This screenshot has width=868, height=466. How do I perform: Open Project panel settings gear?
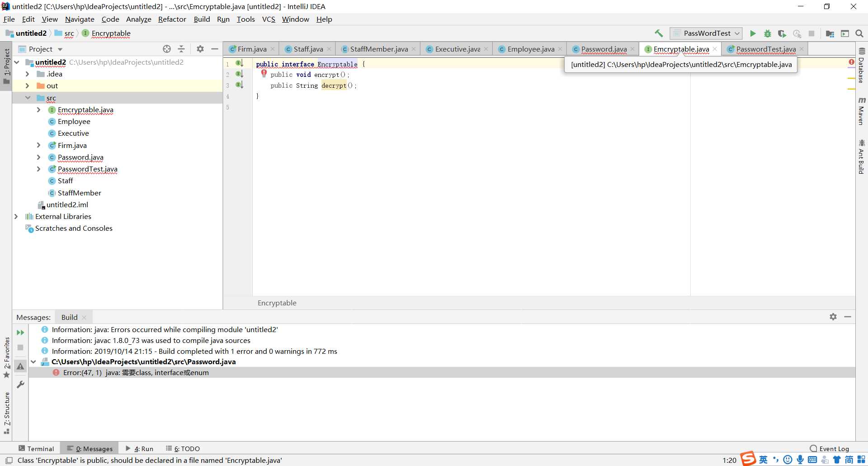point(200,49)
